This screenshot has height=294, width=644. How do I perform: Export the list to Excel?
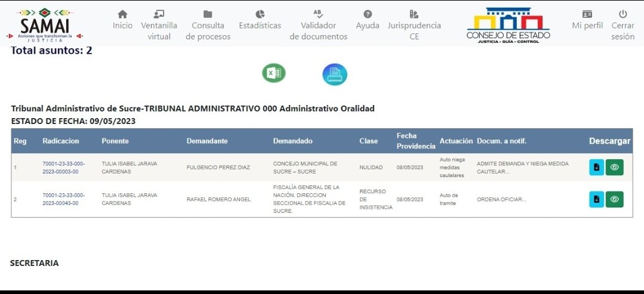(x=274, y=73)
